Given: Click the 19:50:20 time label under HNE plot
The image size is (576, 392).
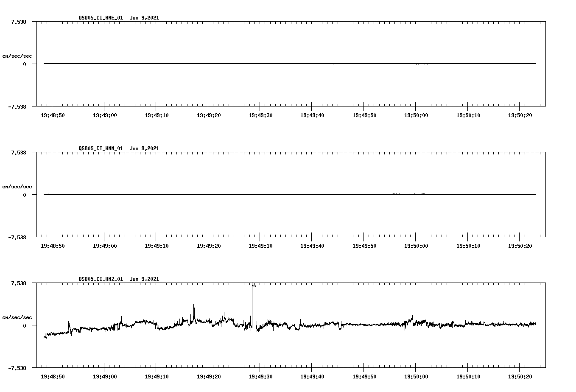Looking at the screenshot, I should (520, 115).
